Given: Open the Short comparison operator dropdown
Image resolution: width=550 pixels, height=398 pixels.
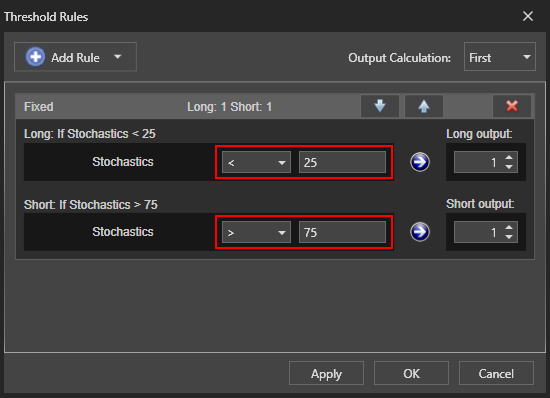Looking at the screenshot, I should [256, 232].
